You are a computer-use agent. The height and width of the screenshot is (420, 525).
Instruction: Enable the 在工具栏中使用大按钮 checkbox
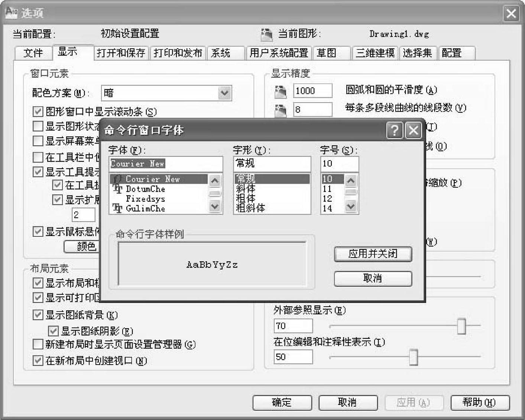coord(38,157)
